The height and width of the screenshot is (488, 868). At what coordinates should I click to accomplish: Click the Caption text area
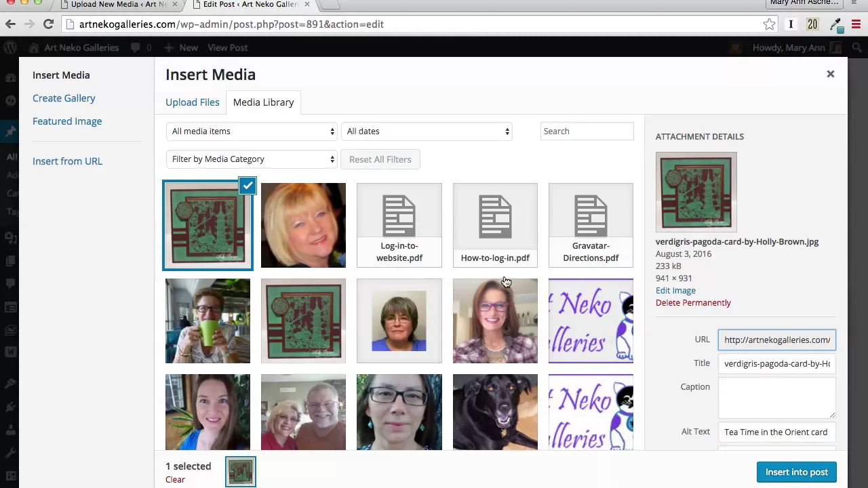777,398
